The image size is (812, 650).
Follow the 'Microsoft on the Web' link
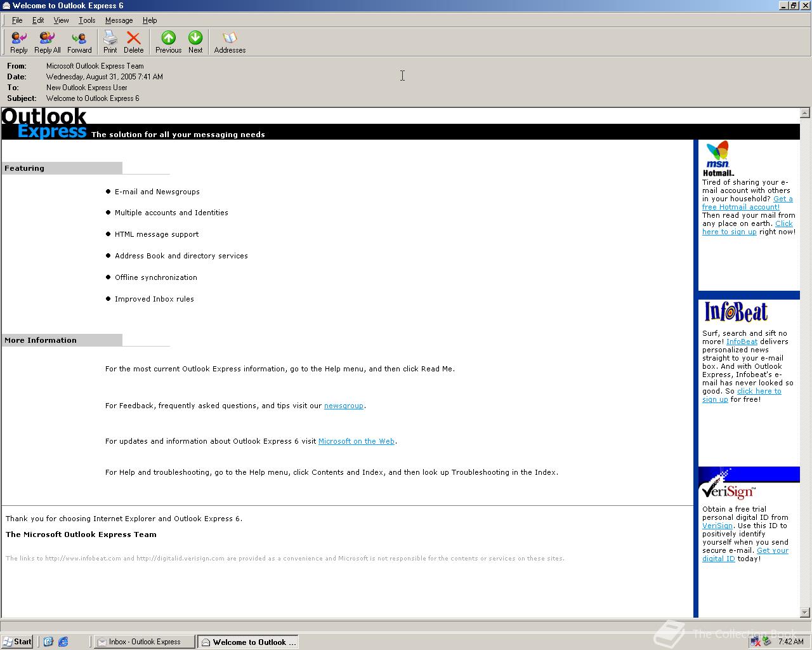(357, 441)
